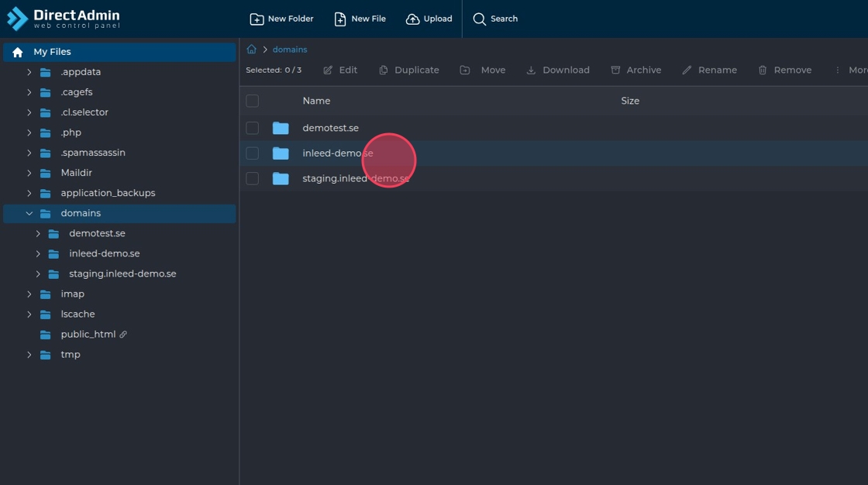The image size is (868, 485).
Task: Click the link icon beside public_html
Action: [x=123, y=335]
